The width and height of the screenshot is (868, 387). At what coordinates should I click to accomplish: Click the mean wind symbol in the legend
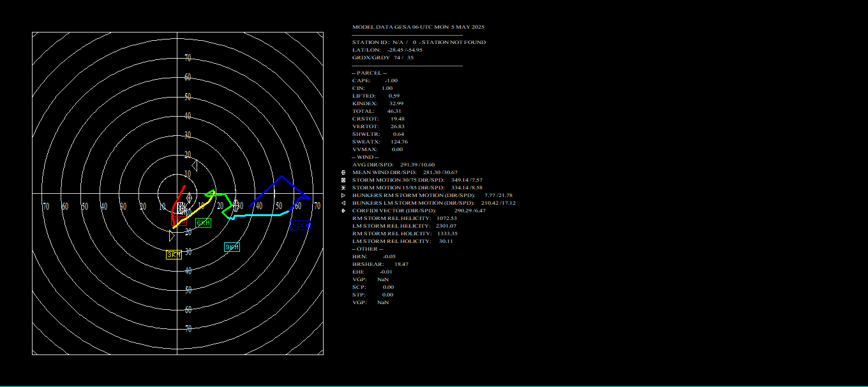point(343,172)
